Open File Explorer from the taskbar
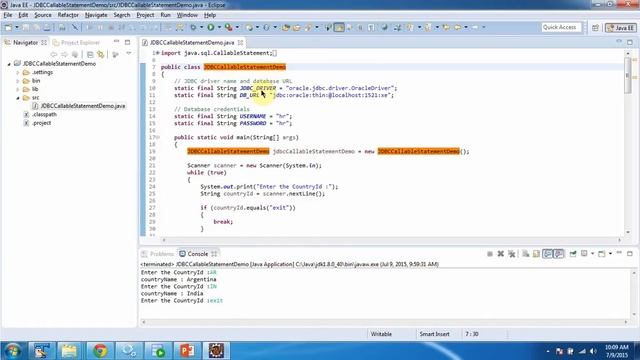640x360 pixels. click(x=69, y=351)
